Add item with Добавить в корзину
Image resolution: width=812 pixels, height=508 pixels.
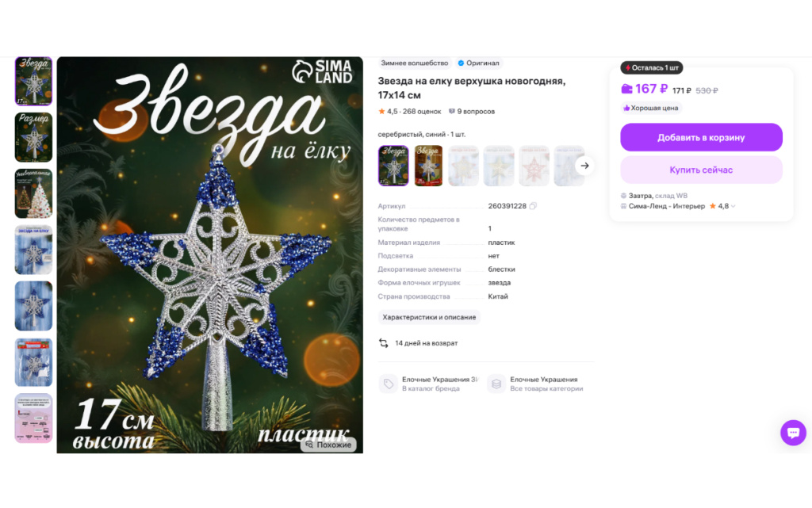(701, 137)
